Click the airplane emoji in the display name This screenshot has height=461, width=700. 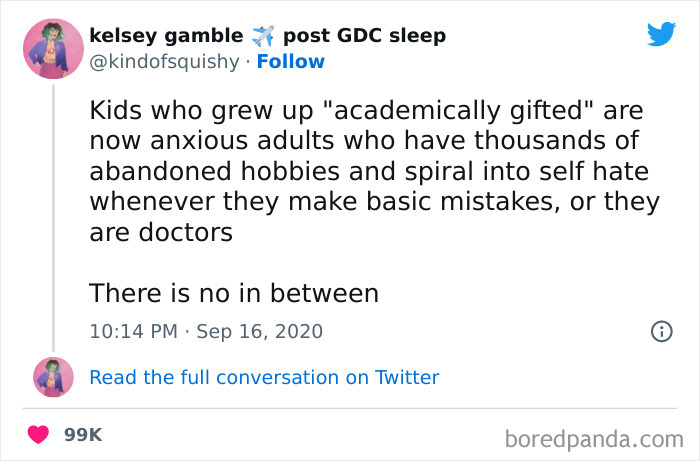coord(263,36)
